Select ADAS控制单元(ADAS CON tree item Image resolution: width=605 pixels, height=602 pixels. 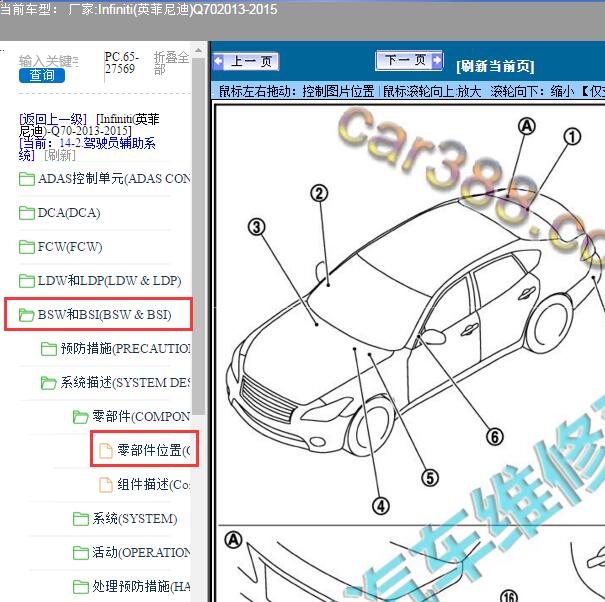114,179
